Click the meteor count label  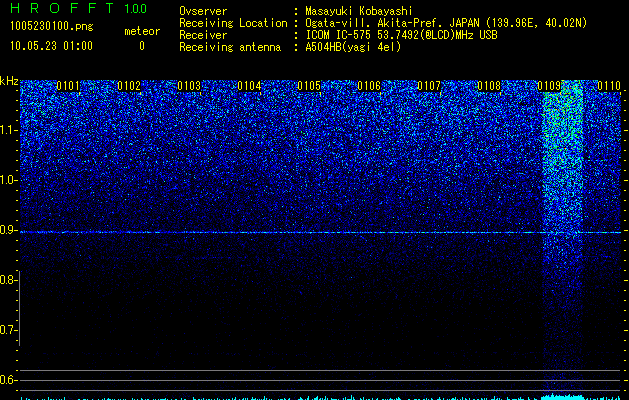142,31
